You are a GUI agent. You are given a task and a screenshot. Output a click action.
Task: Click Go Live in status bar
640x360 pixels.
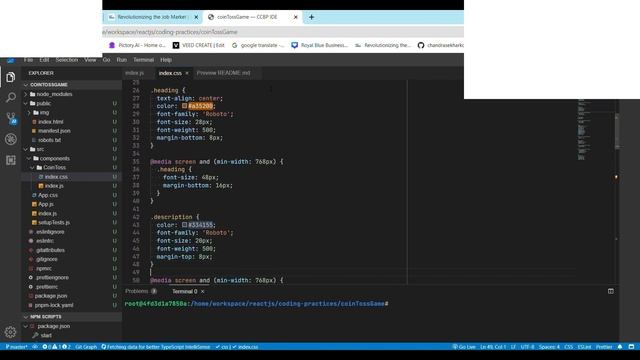(x=464, y=347)
